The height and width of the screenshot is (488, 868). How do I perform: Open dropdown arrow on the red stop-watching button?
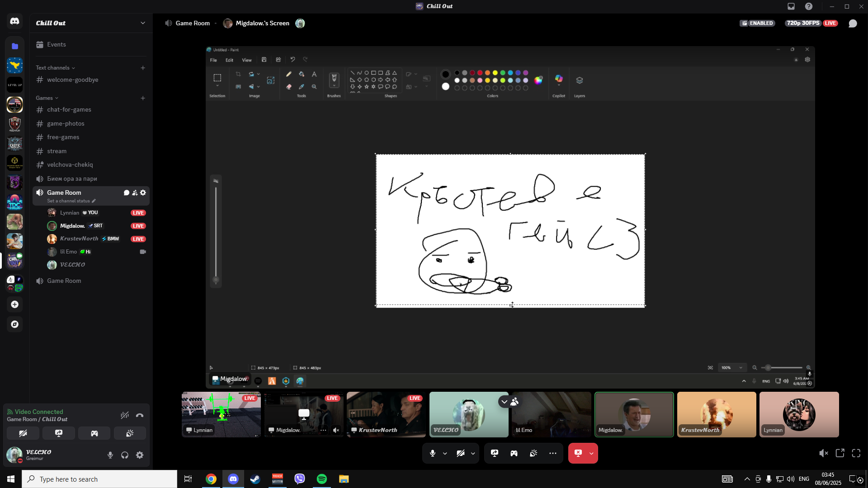591,453
